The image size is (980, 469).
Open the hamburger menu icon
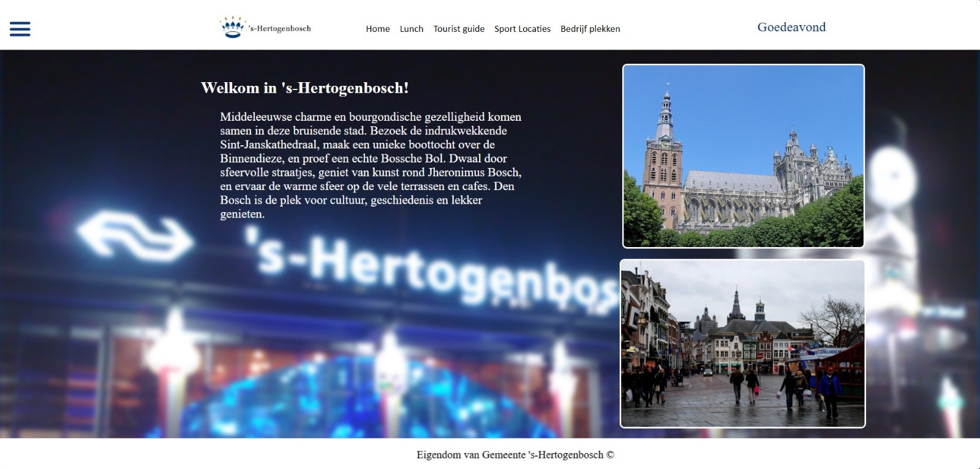coord(20,29)
